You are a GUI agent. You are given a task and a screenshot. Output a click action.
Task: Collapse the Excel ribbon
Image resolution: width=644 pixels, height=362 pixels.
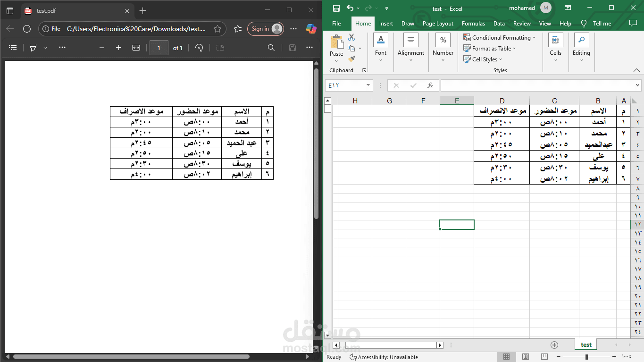636,70
